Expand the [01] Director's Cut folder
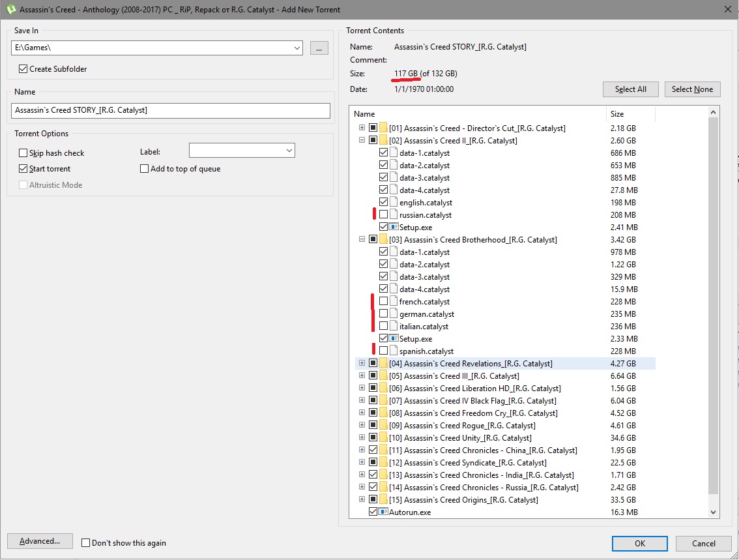 pos(362,128)
